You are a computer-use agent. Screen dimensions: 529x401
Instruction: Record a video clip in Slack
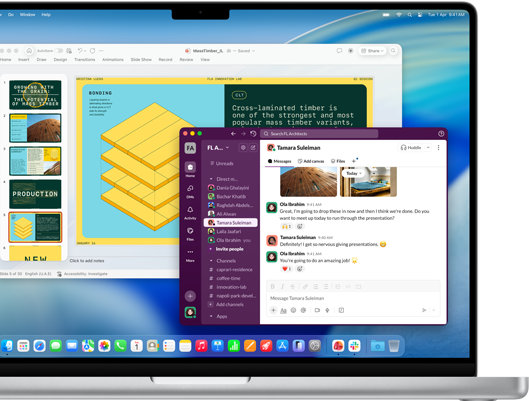317,310
